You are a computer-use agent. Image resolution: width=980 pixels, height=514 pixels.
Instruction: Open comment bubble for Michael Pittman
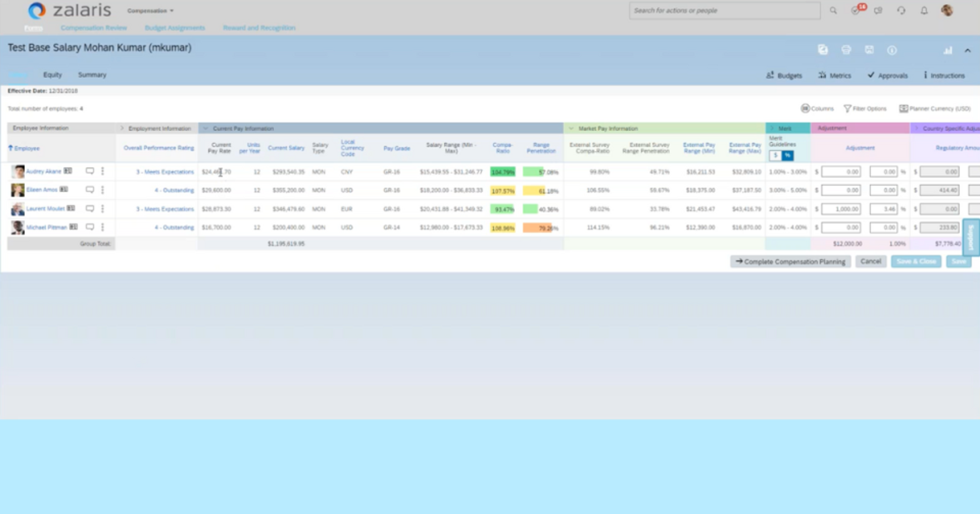(x=90, y=227)
